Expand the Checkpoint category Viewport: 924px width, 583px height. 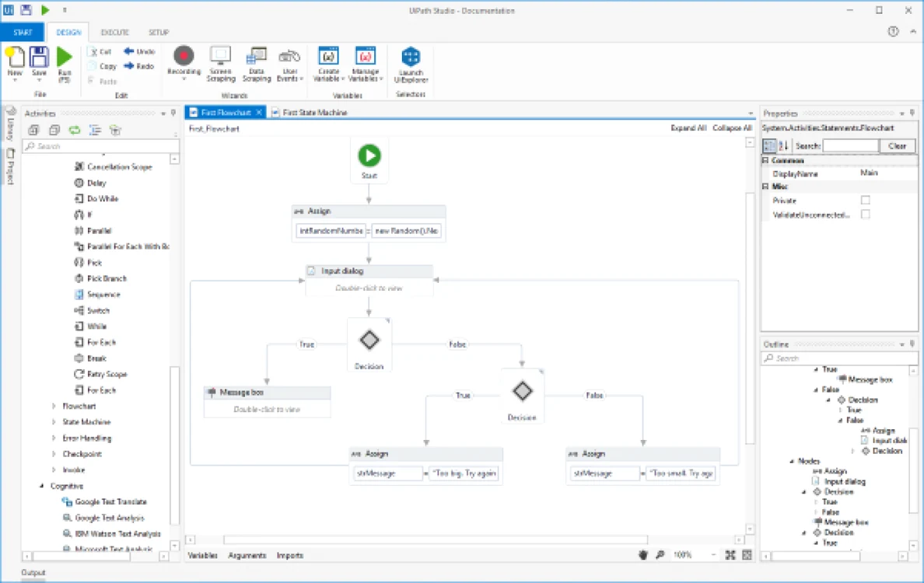point(54,454)
